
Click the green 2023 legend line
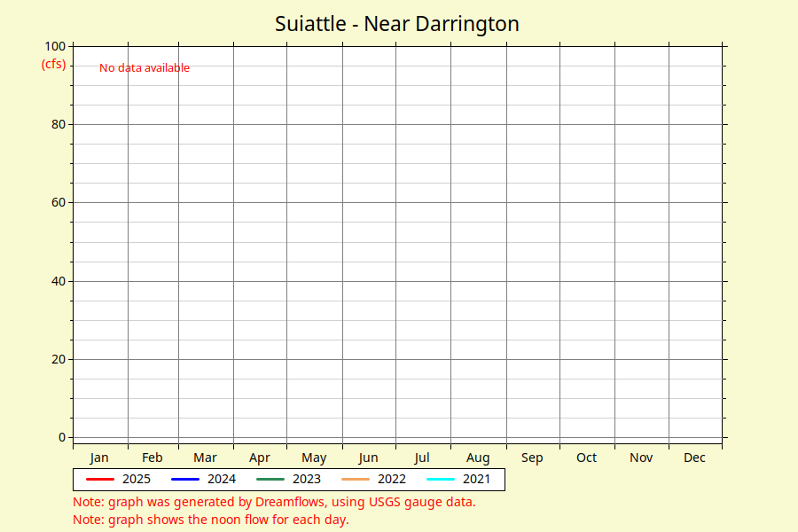tap(270, 479)
